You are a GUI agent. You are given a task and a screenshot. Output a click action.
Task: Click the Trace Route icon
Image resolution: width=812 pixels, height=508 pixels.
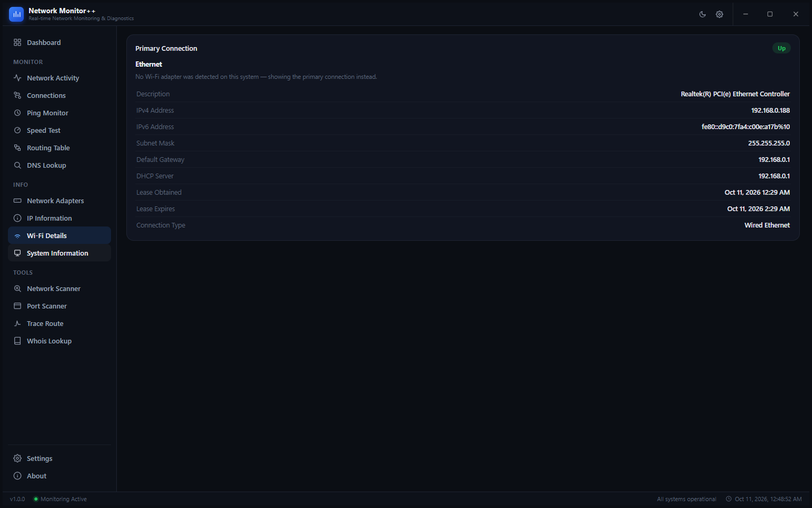[17, 323]
